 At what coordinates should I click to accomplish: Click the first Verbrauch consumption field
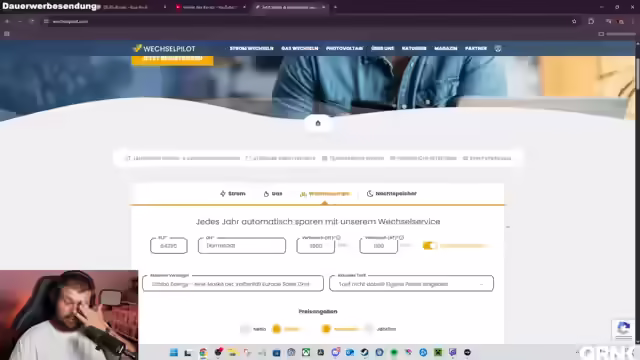[316, 246]
